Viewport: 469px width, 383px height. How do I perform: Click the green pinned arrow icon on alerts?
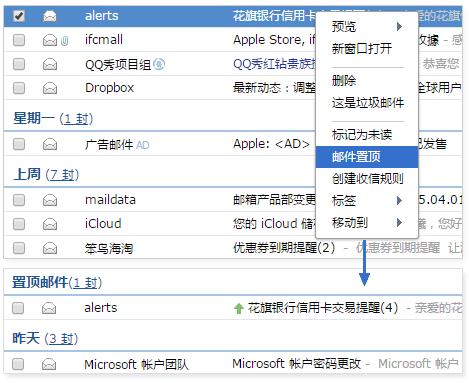pos(239,308)
